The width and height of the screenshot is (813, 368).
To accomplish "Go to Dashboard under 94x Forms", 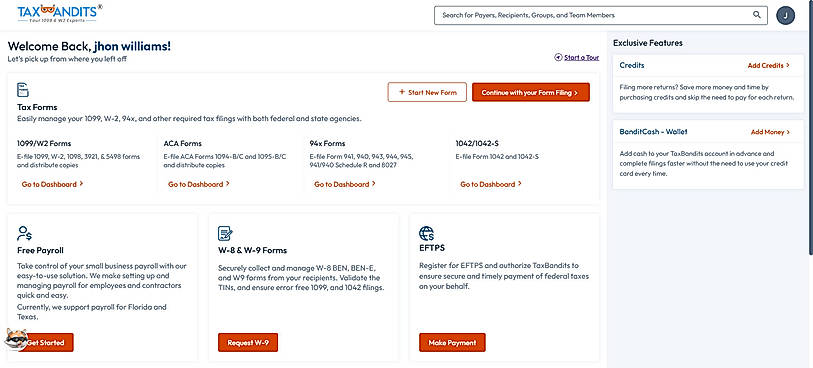I will [345, 184].
